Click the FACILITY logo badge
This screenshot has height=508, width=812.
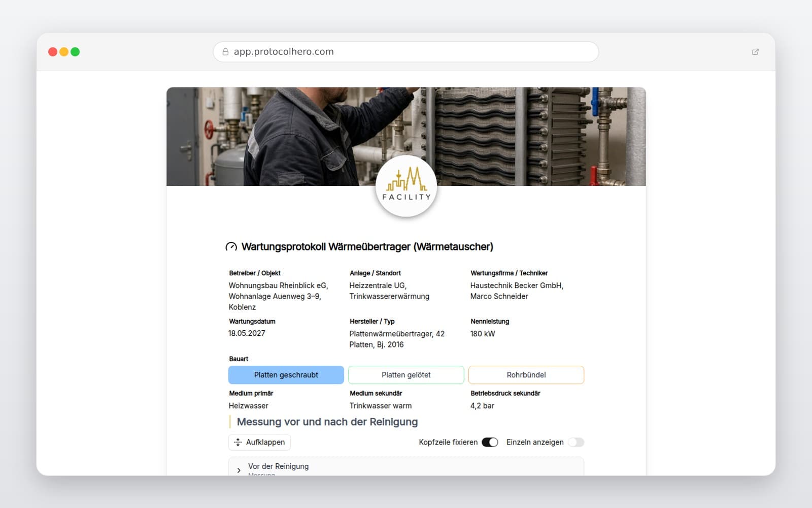[x=406, y=186]
